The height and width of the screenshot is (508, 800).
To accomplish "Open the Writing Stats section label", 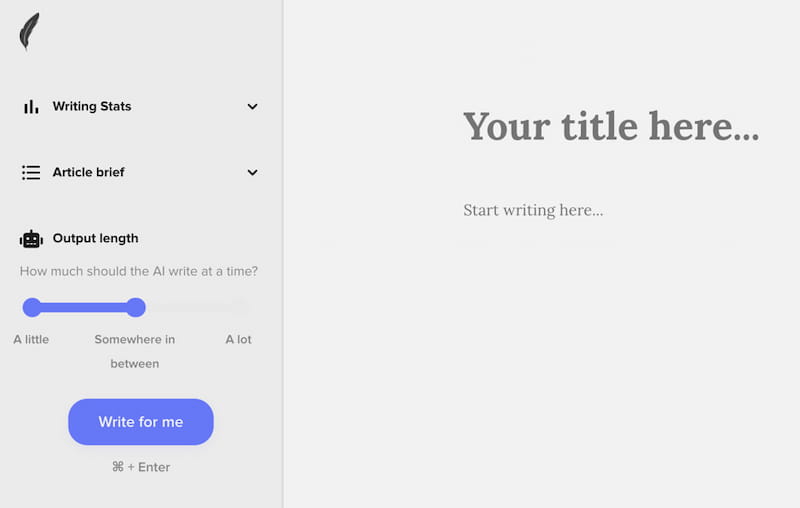I will pos(92,106).
